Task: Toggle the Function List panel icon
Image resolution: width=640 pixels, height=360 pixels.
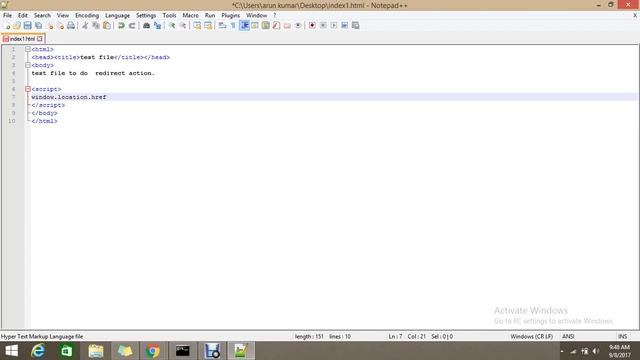Action: click(x=276, y=26)
